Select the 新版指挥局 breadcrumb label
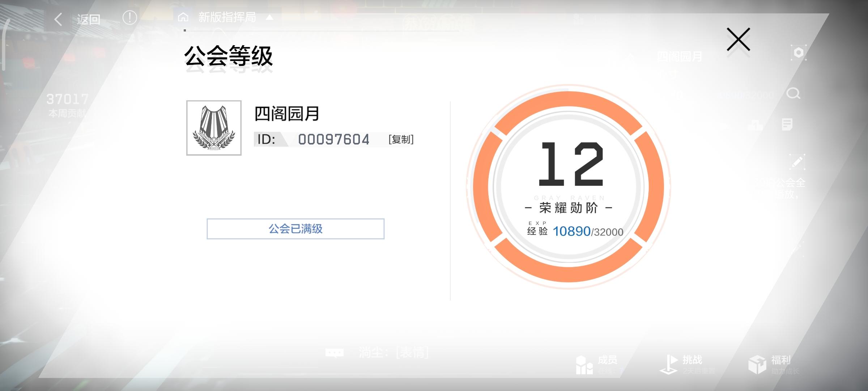The image size is (868, 391). tap(227, 17)
